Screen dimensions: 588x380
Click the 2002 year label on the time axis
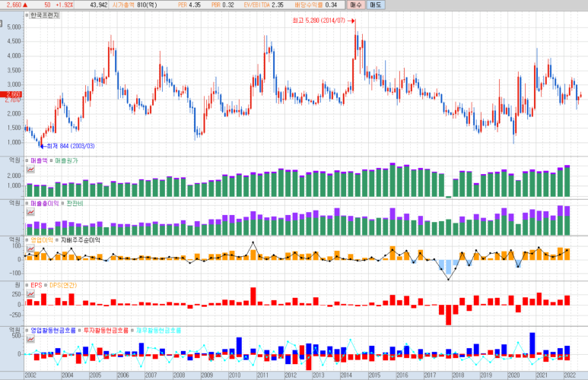30,375
